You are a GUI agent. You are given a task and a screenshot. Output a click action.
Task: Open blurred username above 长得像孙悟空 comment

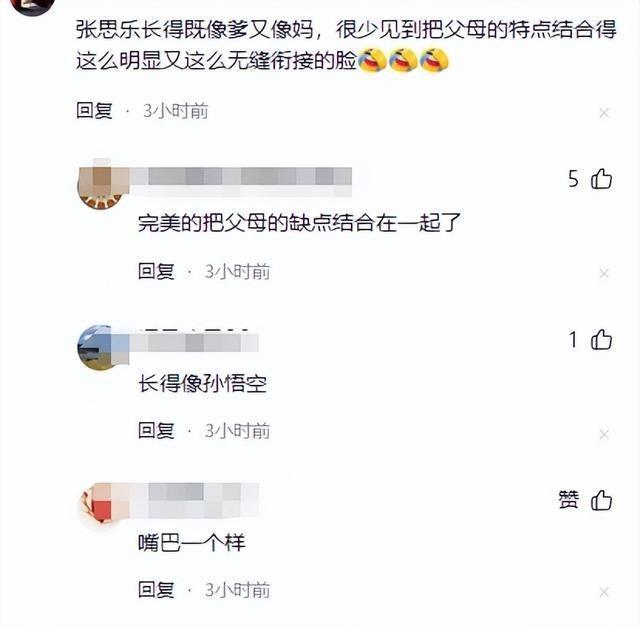pos(194,342)
